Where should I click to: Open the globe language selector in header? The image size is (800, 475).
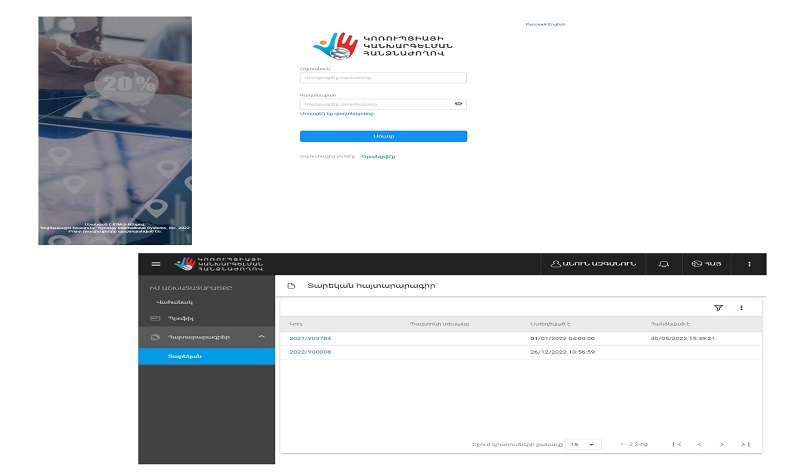tap(706, 264)
